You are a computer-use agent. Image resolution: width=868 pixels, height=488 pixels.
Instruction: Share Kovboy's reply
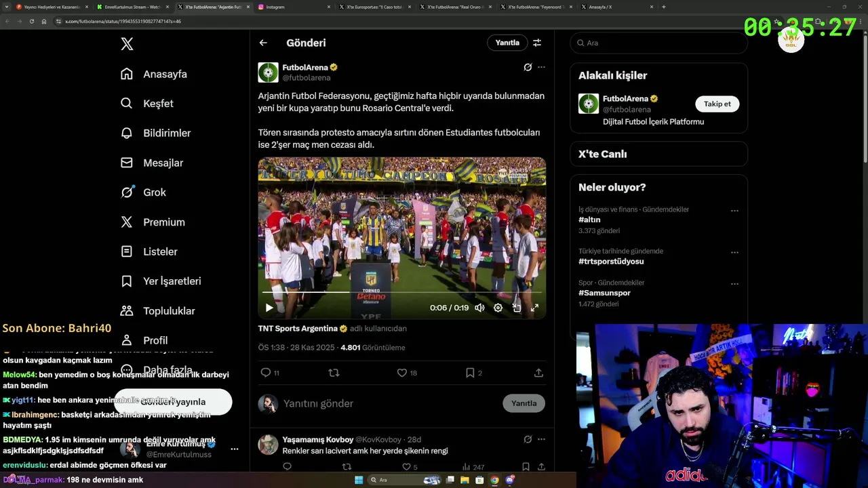tap(541, 467)
